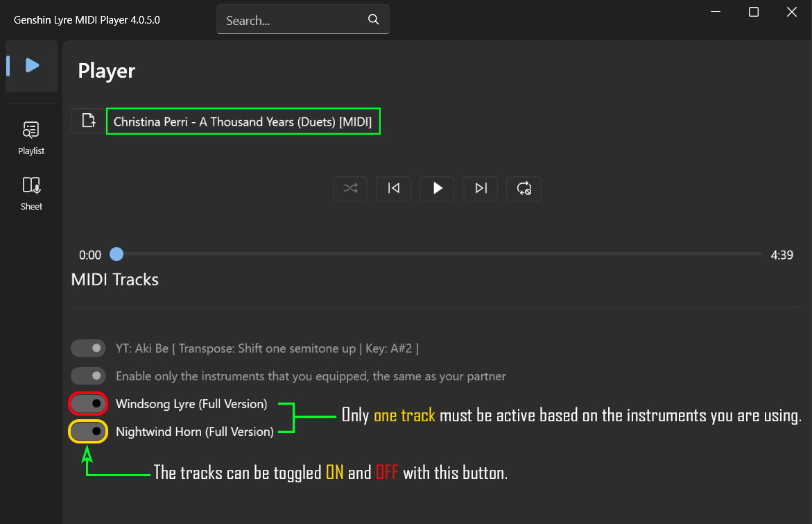812x524 pixels.
Task: Toggle the 'Enable only the instruments' track
Action: (x=88, y=375)
